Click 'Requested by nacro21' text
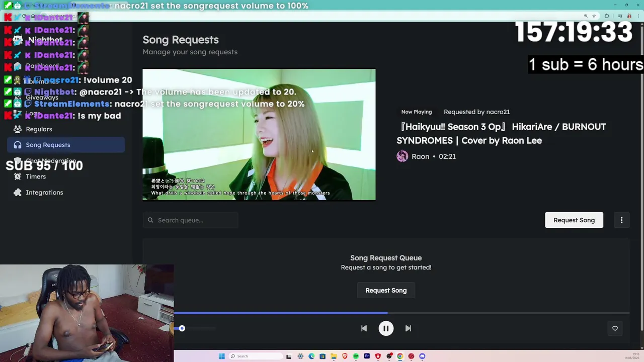Viewport: 644px width, 362px height. point(476,112)
